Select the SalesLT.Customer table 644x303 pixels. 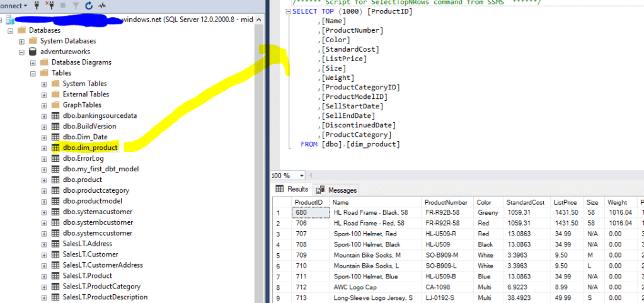tap(90, 254)
